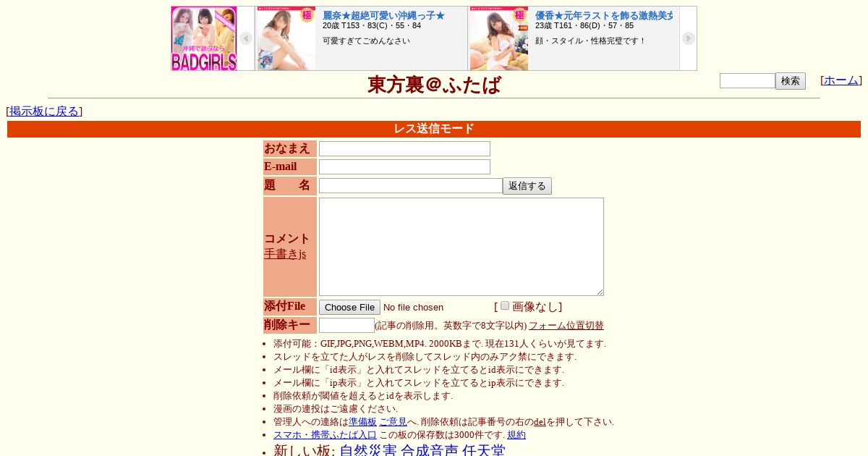Open the 手書きjs drawing link
868x456 pixels.
coord(285,254)
